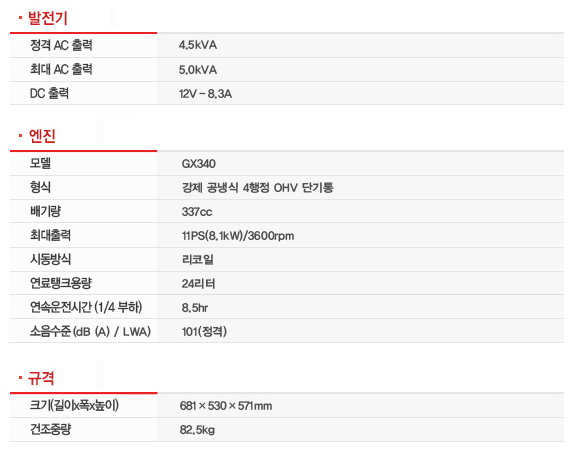Click the 연료탱크용량 label

coord(61,283)
